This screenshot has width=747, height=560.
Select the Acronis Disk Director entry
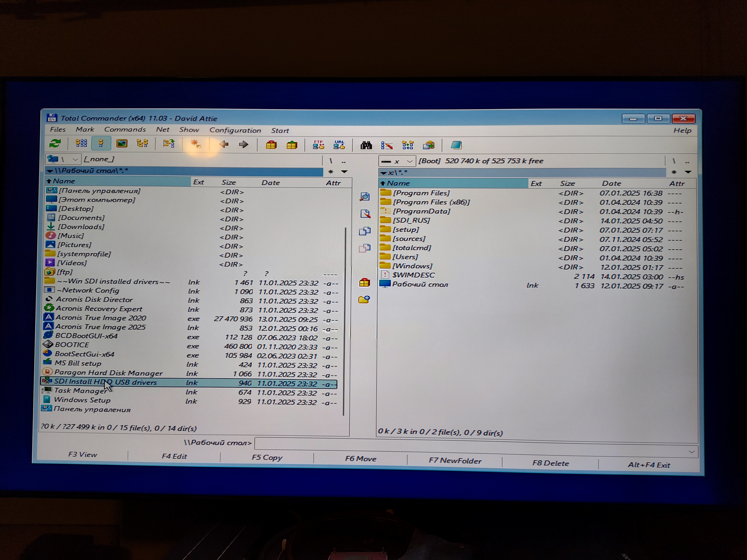191,300
